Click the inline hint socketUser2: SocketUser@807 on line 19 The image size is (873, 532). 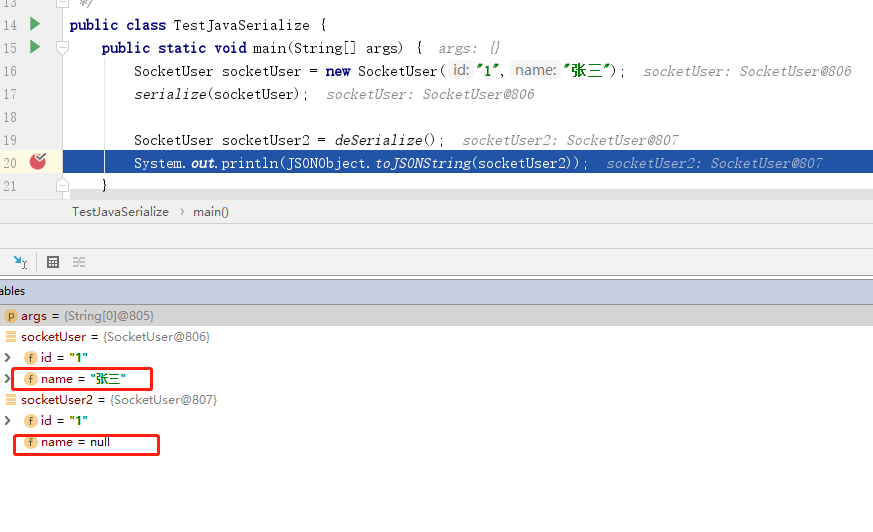[571, 140]
